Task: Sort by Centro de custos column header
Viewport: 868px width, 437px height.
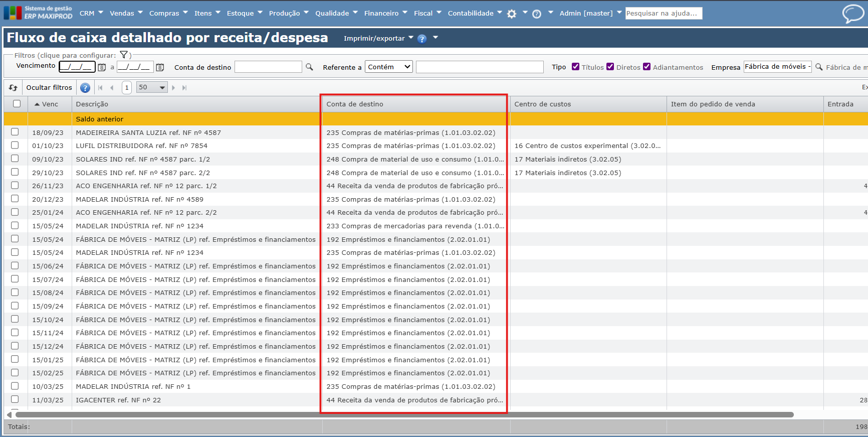Action: pos(588,104)
